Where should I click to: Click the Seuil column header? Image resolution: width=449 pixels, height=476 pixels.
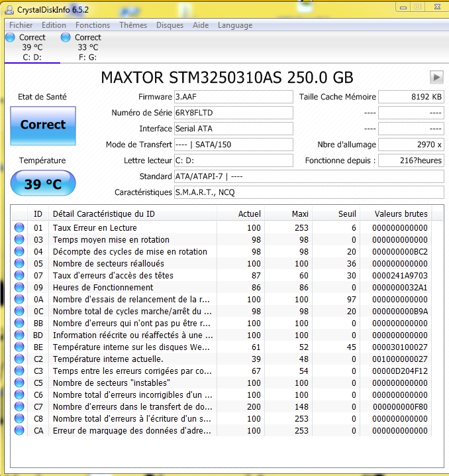(x=336, y=214)
